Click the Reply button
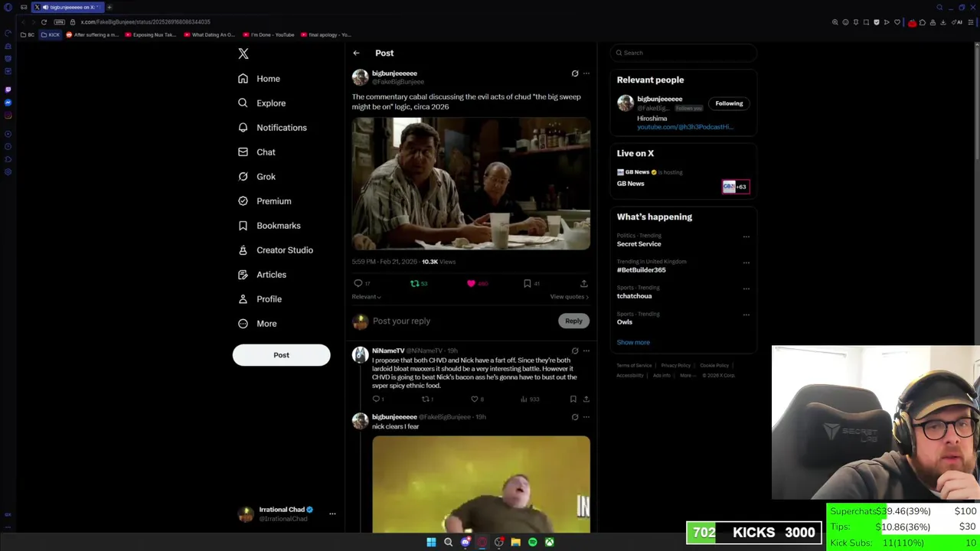 point(573,321)
